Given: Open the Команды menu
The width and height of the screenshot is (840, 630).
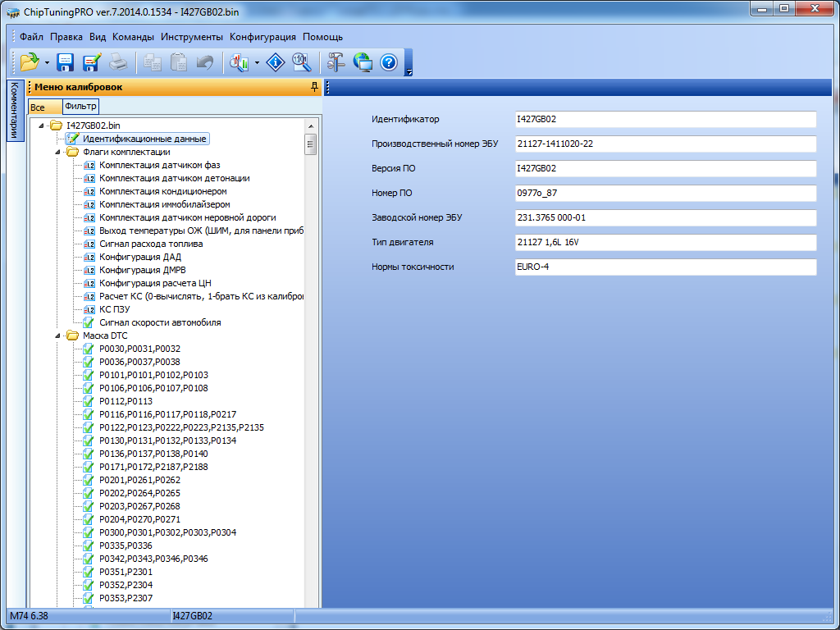Looking at the screenshot, I should (133, 37).
